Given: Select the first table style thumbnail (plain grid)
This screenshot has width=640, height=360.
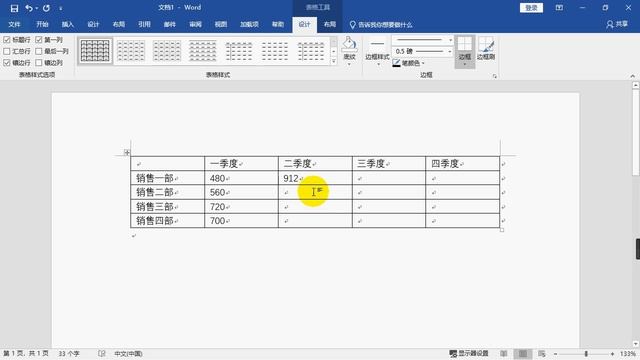Looking at the screenshot, I should tap(95, 51).
